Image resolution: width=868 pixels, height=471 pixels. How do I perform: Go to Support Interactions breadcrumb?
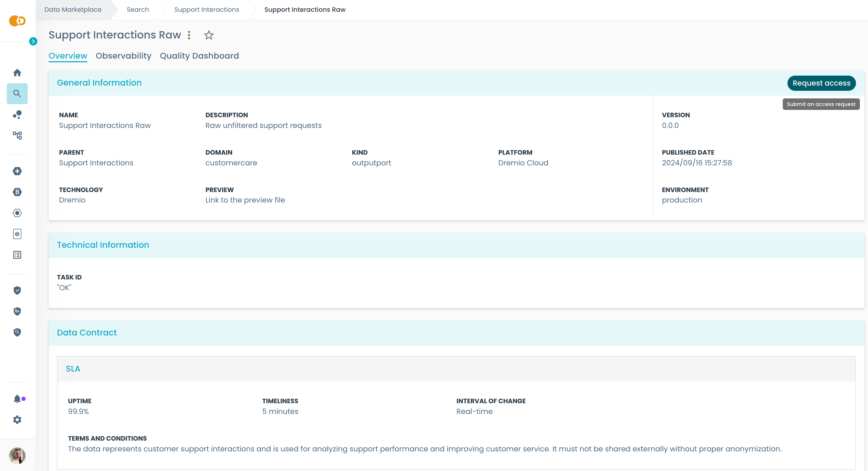click(206, 9)
